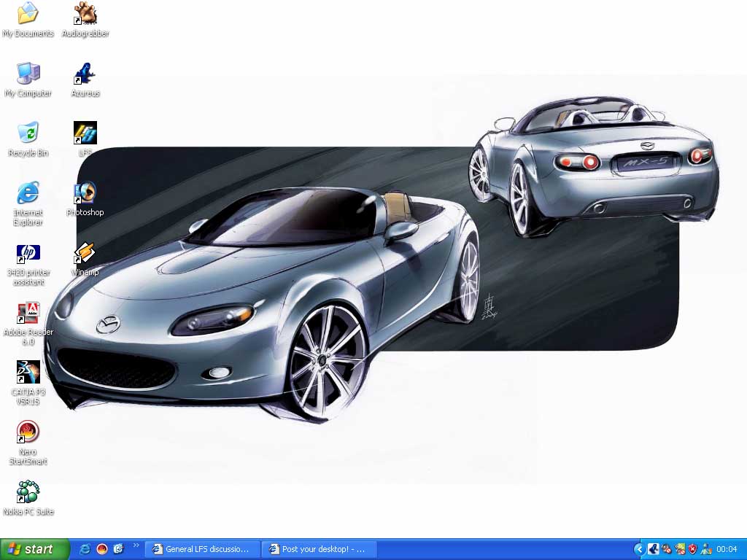747x560 pixels.
Task: Open the MSN Messenger tray icon
Action: tap(706, 550)
